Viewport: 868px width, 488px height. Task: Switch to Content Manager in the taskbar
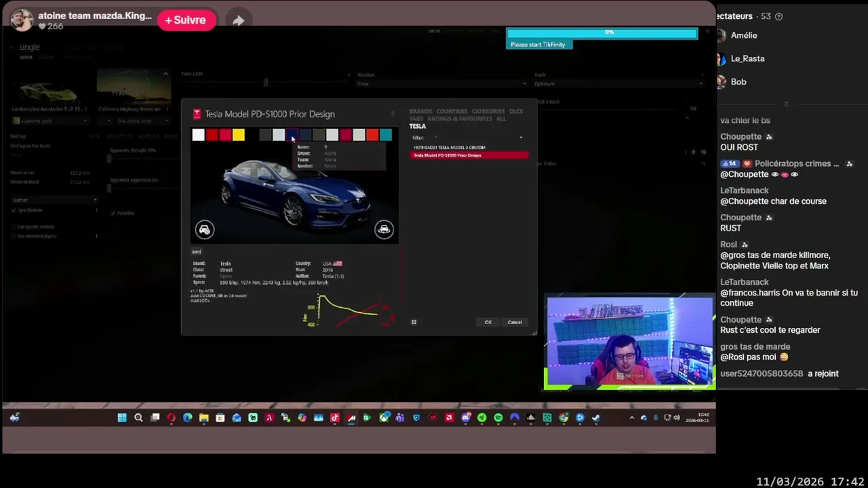(351, 418)
